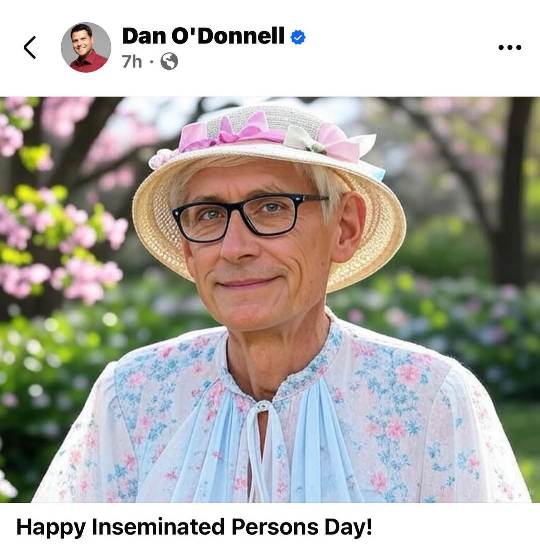The image size is (540, 544).
Task: Click the word Inseminated in caption
Action: point(158,527)
